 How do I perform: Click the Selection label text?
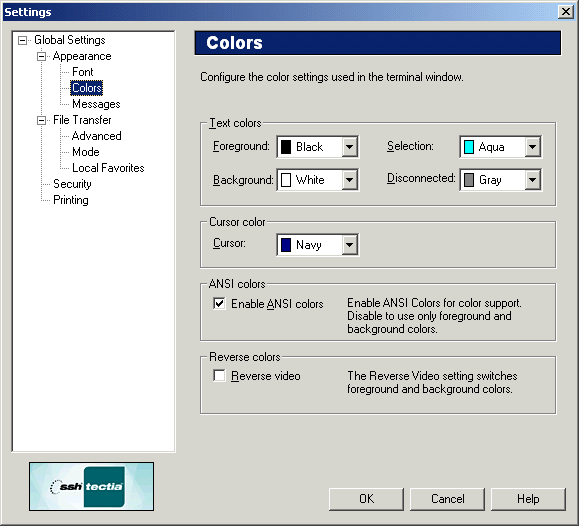coord(410,146)
